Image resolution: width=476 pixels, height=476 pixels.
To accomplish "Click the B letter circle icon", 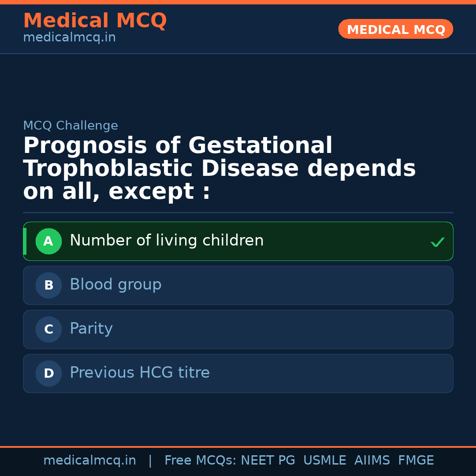I will [48, 286].
